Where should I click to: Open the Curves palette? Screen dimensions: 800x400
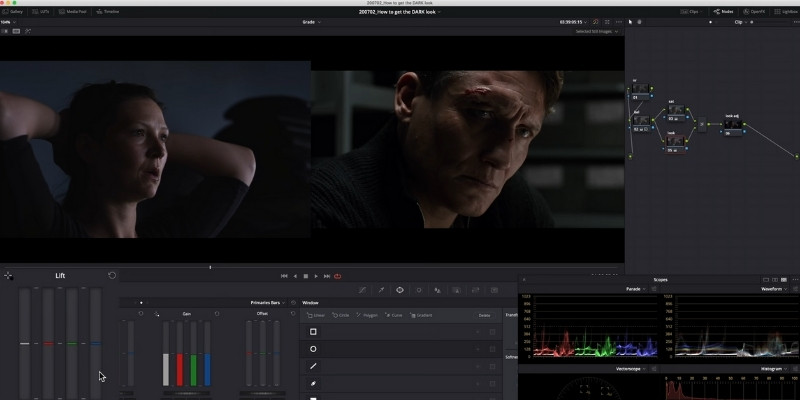click(362, 290)
